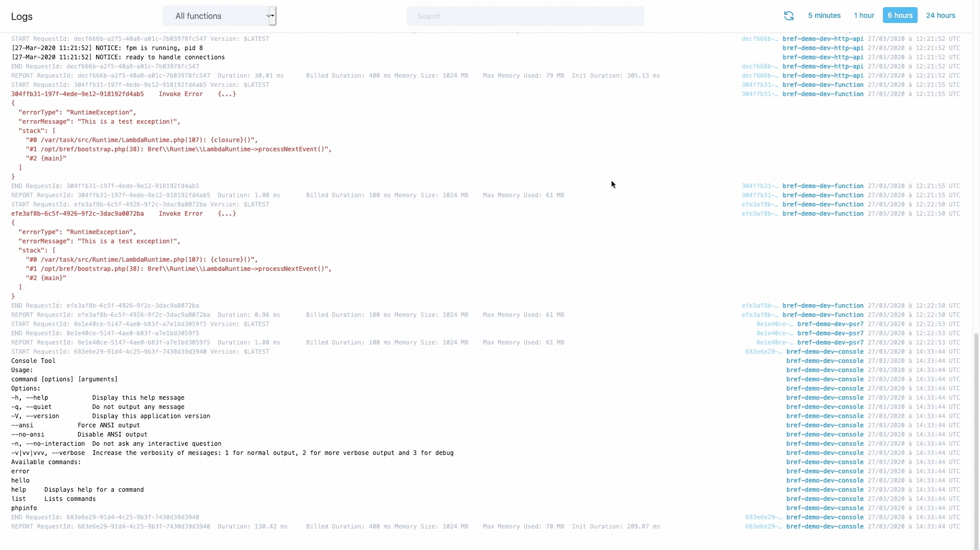Collapse the {...} JSON on 304ffb31 Invoke Error line
This screenshot has width=980, height=550.
point(227,94)
